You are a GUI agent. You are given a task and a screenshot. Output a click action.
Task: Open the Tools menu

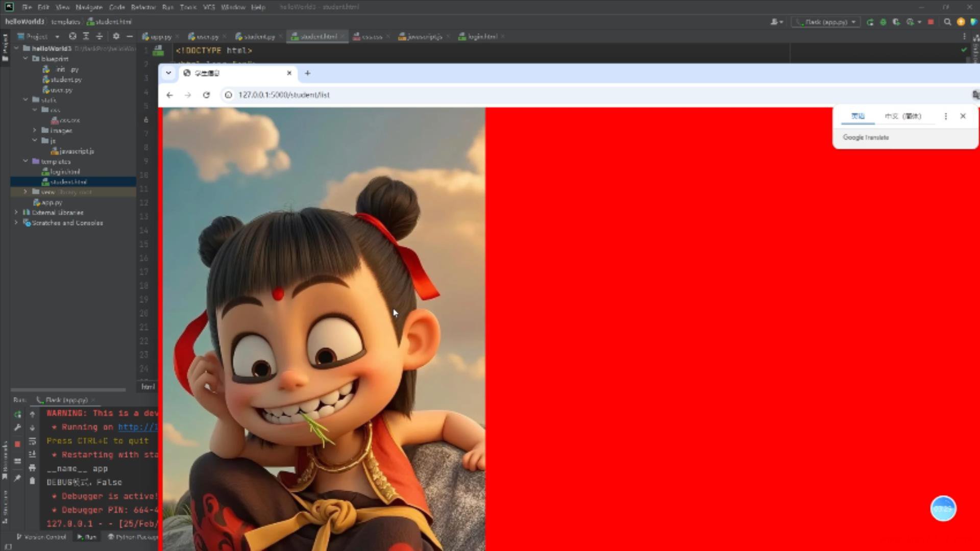pos(188,7)
